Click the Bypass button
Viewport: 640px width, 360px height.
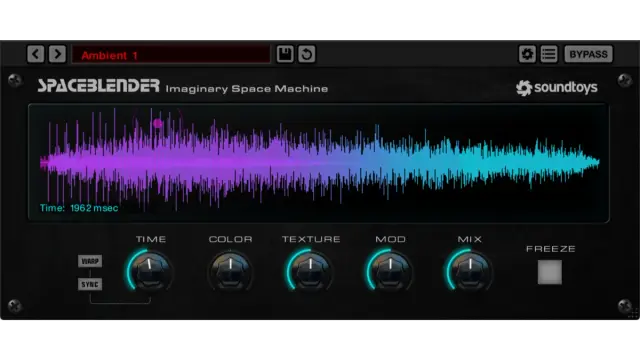point(588,54)
